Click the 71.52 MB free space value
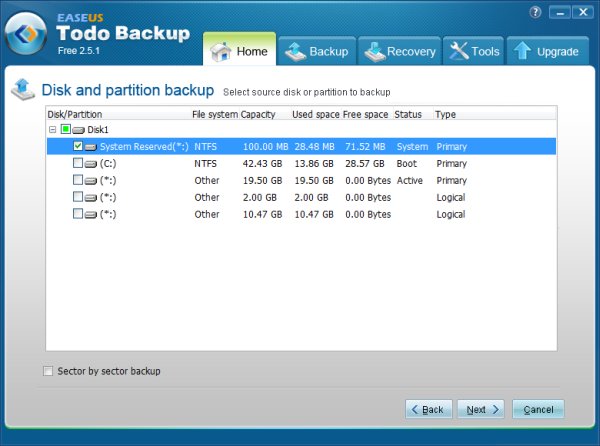Image resolution: width=600 pixels, height=446 pixels. [365, 146]
